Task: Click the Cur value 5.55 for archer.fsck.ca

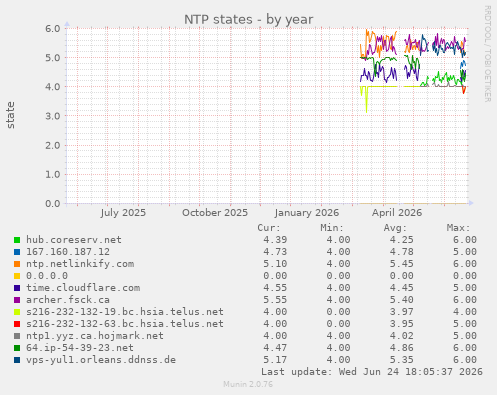Action: click(275, 300)
